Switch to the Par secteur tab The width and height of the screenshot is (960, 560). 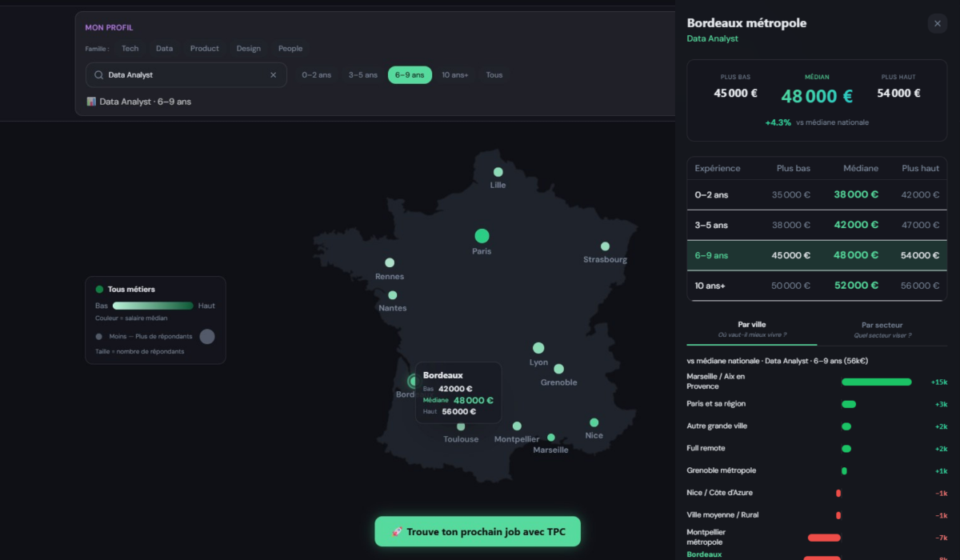[x=882, y=330]
